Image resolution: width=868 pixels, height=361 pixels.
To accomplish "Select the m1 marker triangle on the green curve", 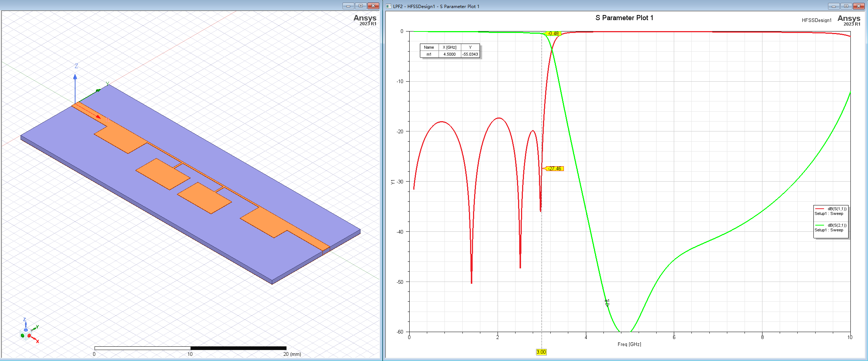I will [607, 305].
